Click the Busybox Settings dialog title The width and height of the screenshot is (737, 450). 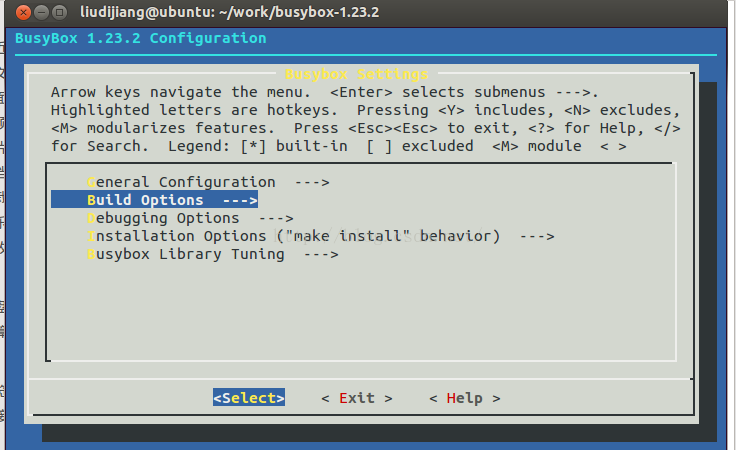[357, 74]
